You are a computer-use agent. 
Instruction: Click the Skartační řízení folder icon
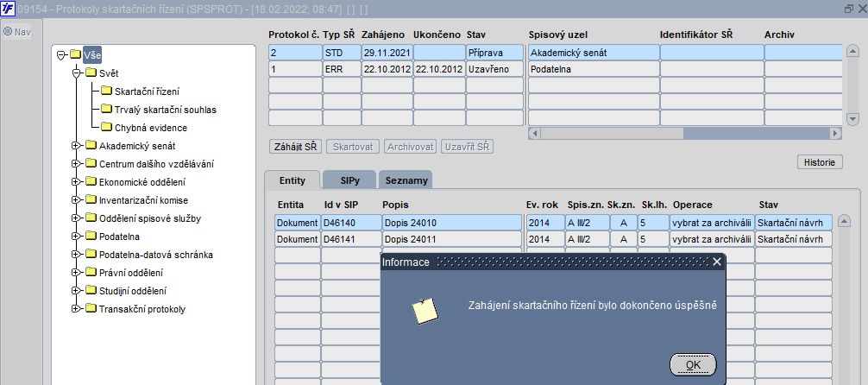106,92
